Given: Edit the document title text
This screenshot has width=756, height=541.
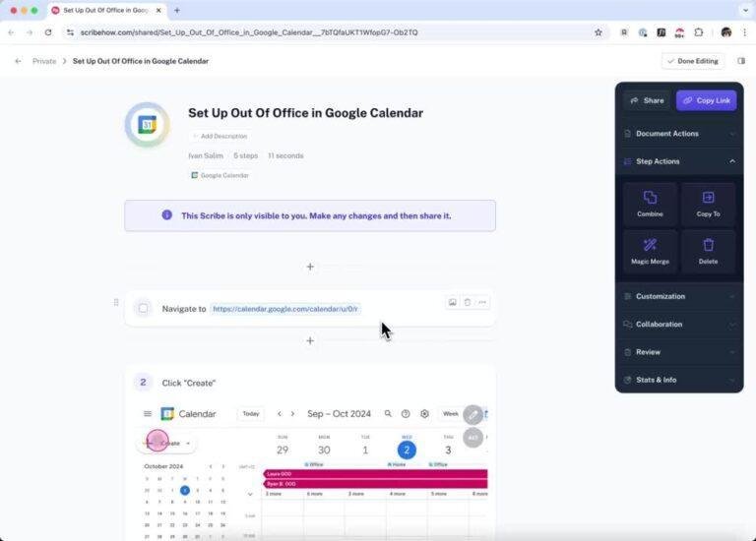Looking at the screenshot, I should (x=306, y=113).
